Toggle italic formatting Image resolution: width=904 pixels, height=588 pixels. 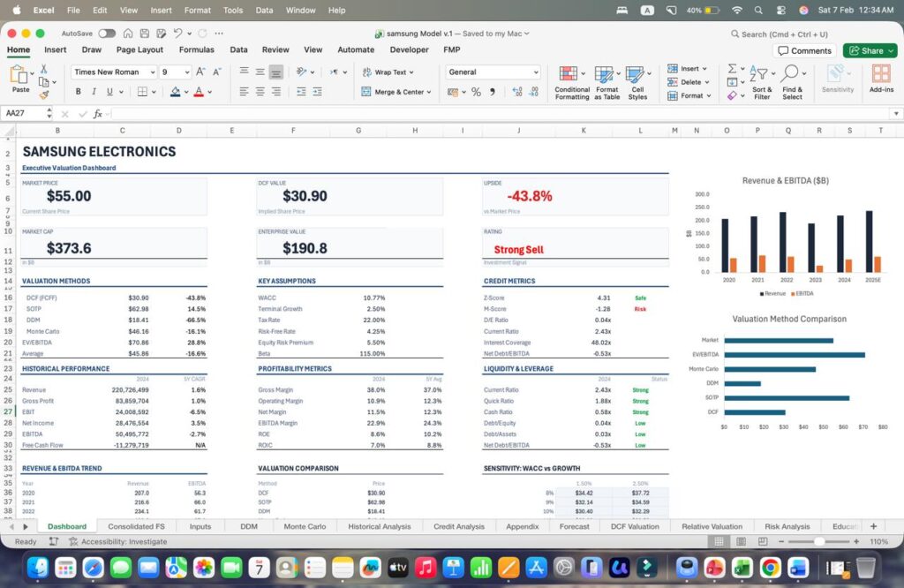coord(94,92)
